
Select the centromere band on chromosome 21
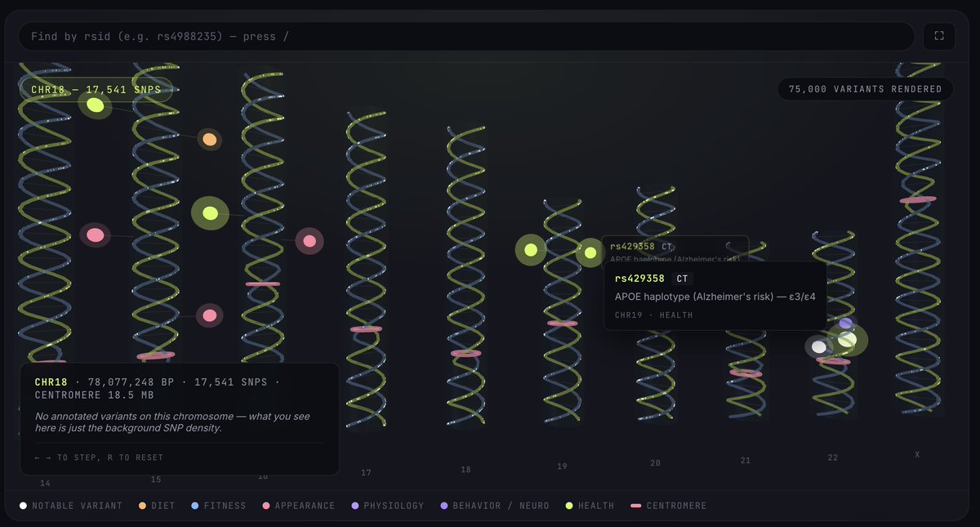click(746, 373)
